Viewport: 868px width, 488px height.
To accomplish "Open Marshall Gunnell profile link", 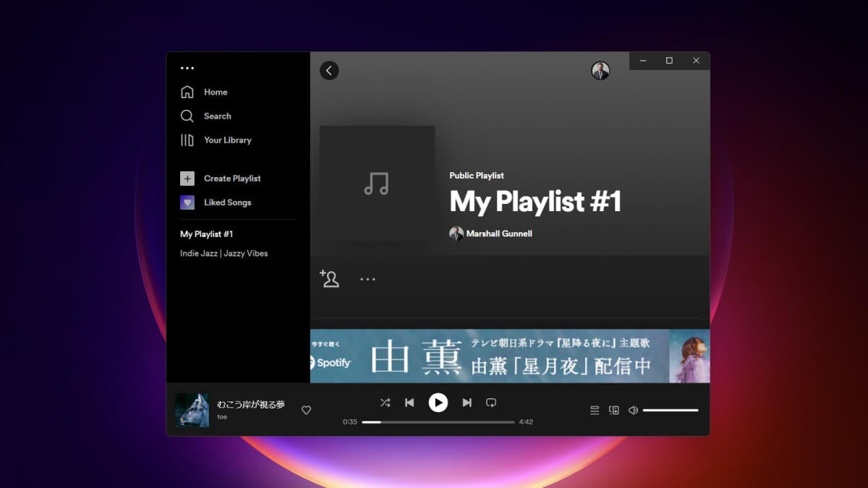I will pyautogui.click(x=498, y=234).
